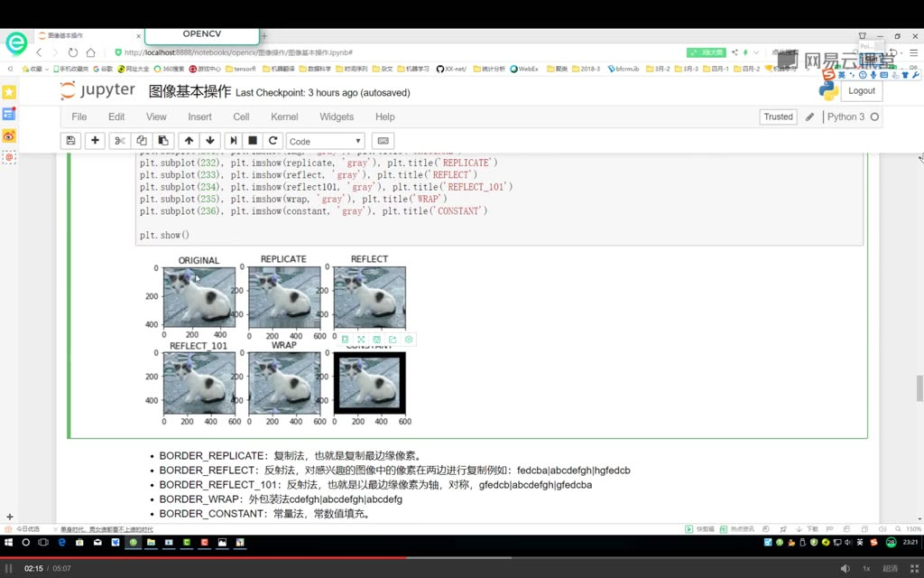The width and height of the screenshot is (924, 578).
Task: Open the WebEx bookmark
Action: [524, 69]
